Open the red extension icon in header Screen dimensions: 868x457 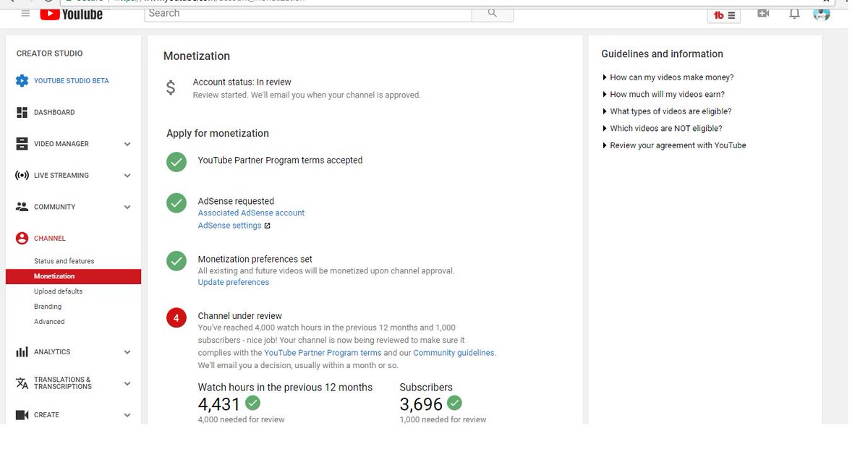coord(724,14)
